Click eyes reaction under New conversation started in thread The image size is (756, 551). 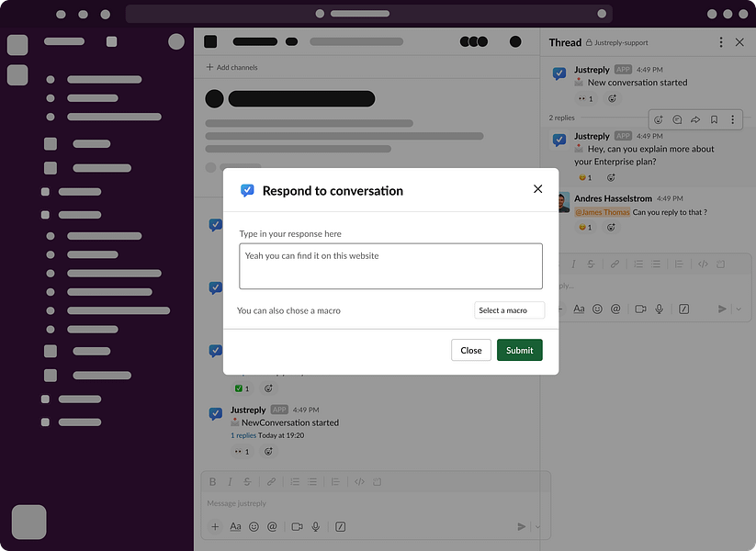pyautogui.click(x=585, y=99)
